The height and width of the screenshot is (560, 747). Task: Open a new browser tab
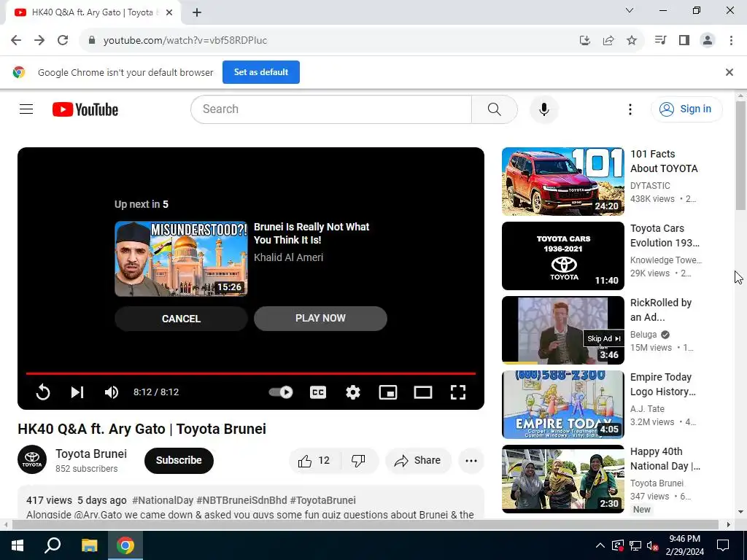point(197,12)
